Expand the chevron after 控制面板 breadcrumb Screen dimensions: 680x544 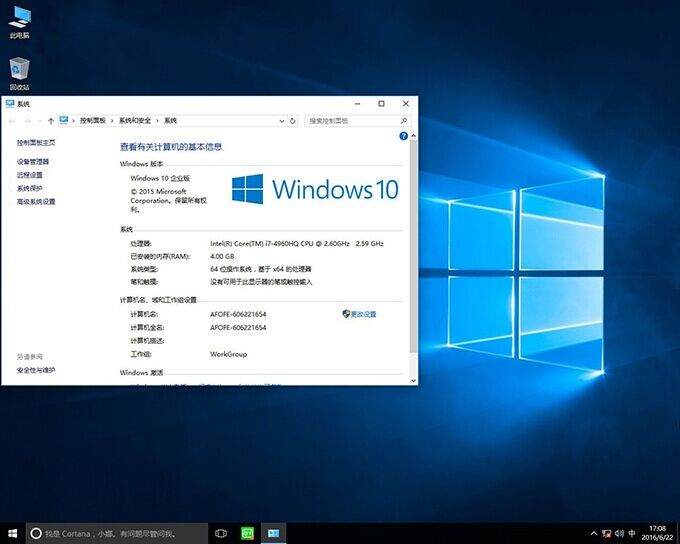pos(113,120)
